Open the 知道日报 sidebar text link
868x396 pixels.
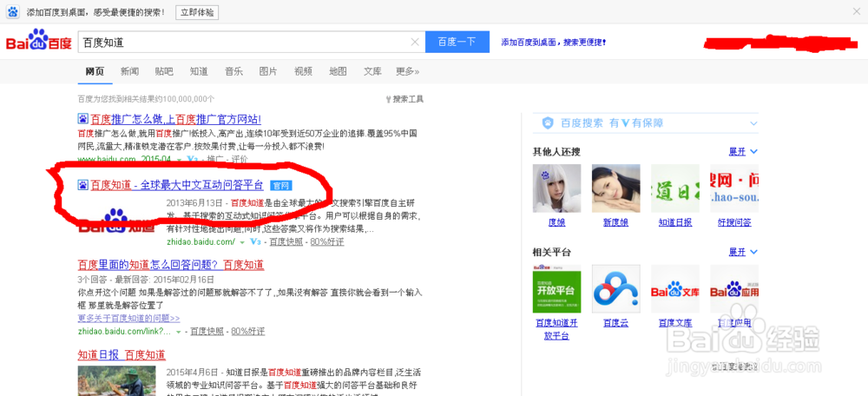tap(675, 222)
